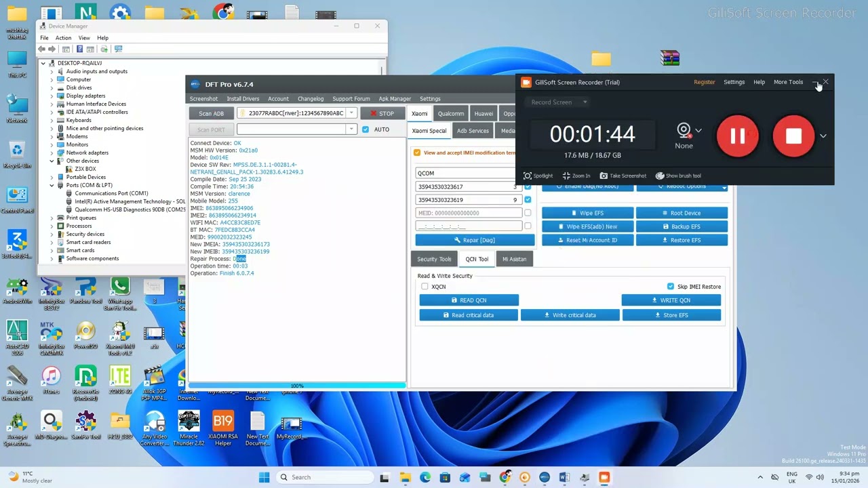
Task: Enable the XQCN checkbox
Action: point(425,287)
